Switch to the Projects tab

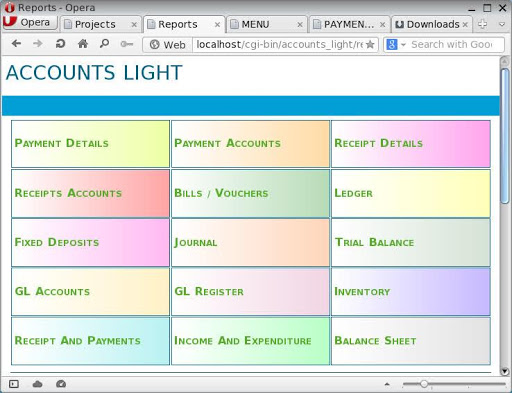[100, 24]
